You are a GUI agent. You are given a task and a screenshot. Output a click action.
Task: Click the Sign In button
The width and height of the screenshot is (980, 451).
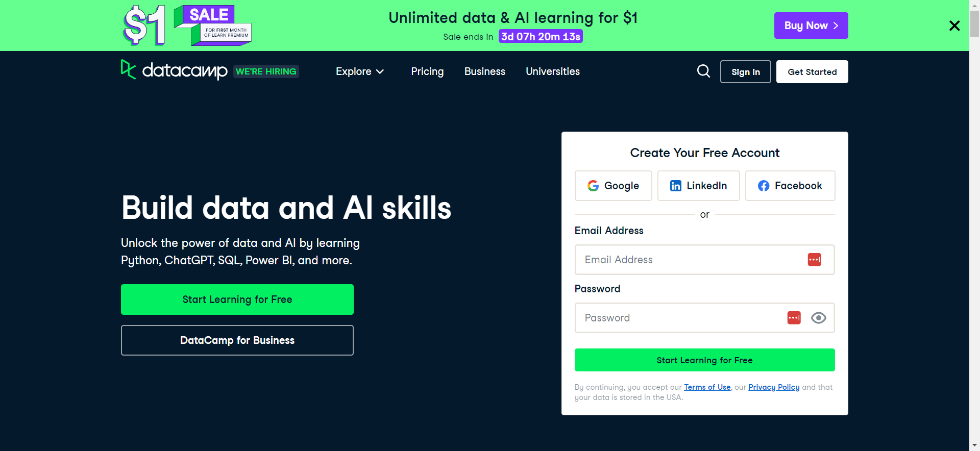[745, 71]
